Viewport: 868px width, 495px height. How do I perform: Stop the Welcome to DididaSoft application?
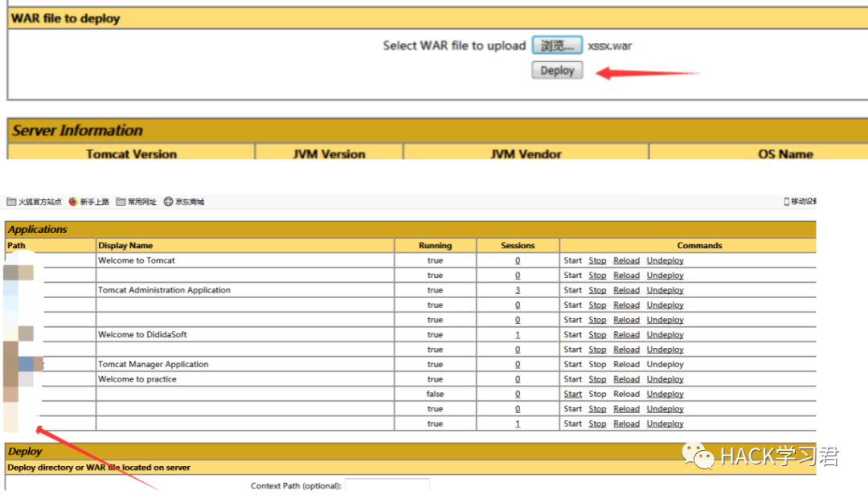(597, 334)
